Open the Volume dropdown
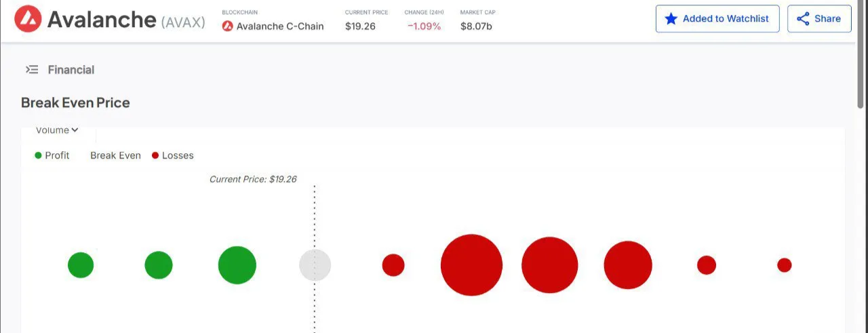Image resolution: width=868 pixels, height=333 pixels. click(58, 130)
